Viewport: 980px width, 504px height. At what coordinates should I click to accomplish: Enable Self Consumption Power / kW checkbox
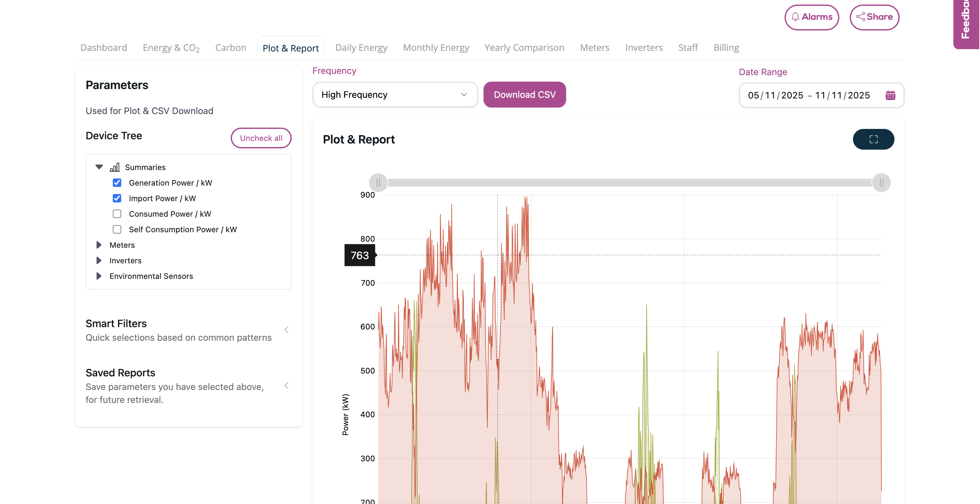tap(117, 229)
